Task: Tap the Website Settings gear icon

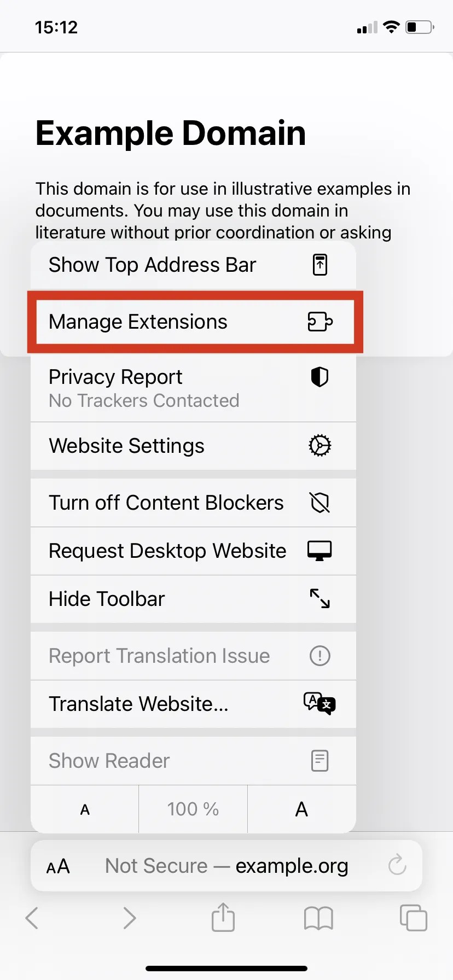Action: coord(320,446)
